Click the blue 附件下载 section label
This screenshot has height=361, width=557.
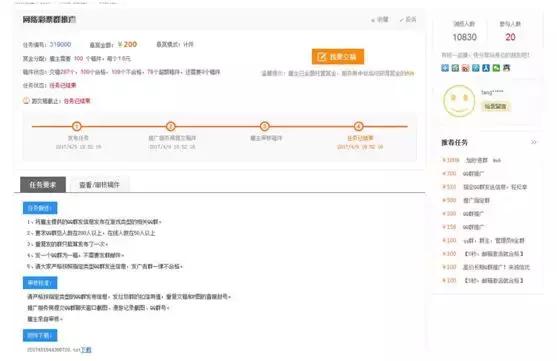pos(40,335)
